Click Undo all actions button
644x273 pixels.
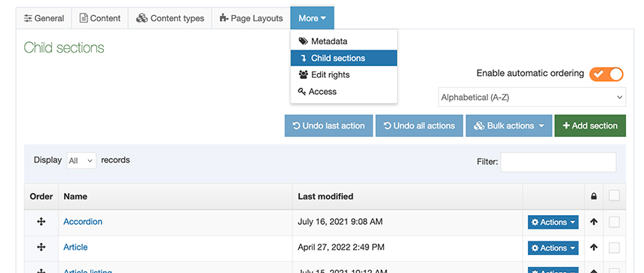(x=419, y=126)
